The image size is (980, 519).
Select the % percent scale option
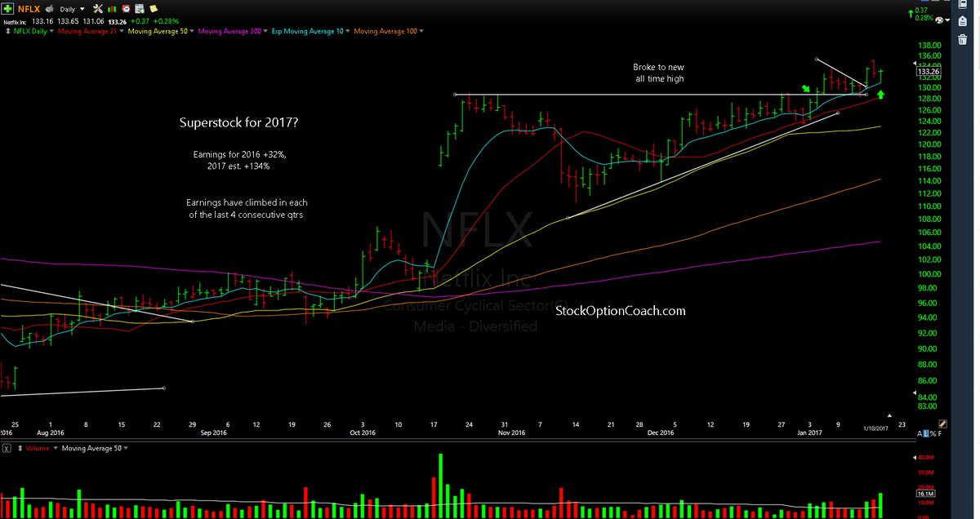pos(933,434)
